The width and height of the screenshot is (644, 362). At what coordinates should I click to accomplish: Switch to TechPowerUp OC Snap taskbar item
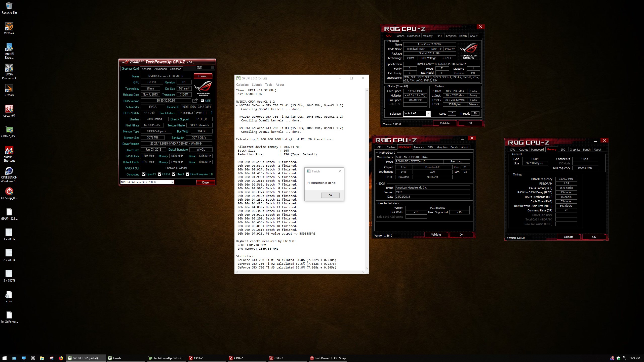click(x=328, y=358)
